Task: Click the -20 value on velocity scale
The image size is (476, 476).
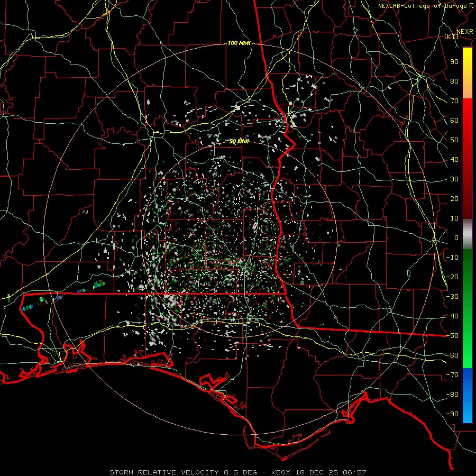Action: [x=452, y=277]
